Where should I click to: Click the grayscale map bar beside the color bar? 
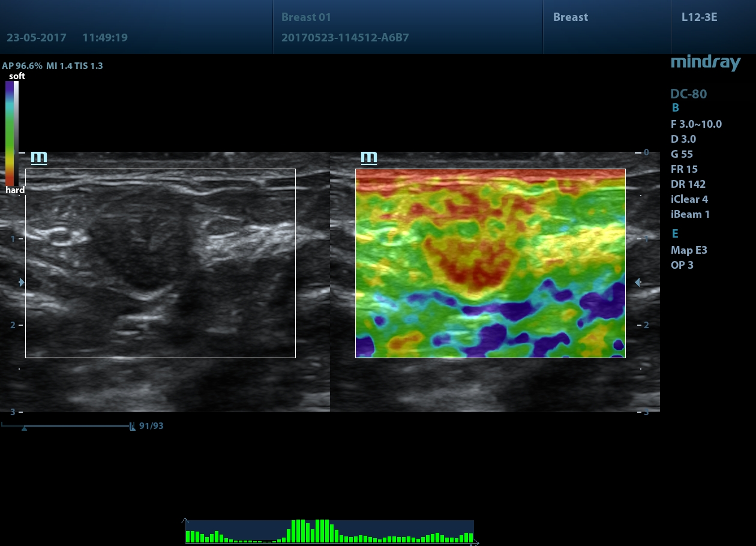click(x=16, y=132)
